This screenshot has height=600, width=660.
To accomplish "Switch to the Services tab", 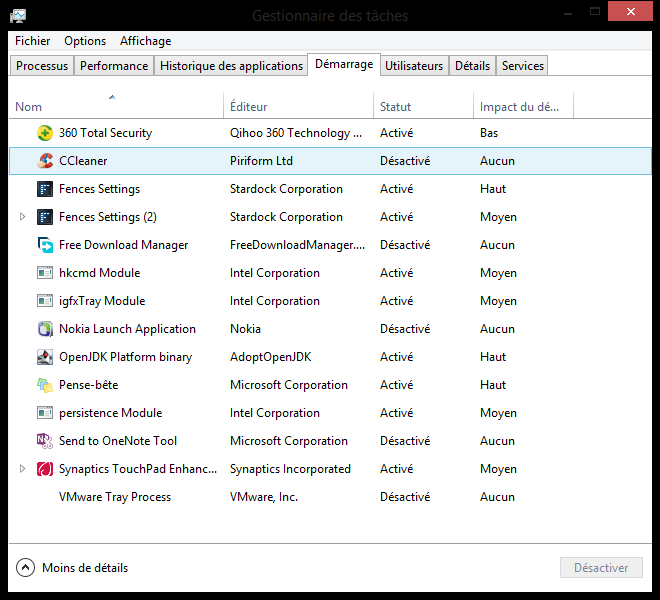I will [522, 66].
